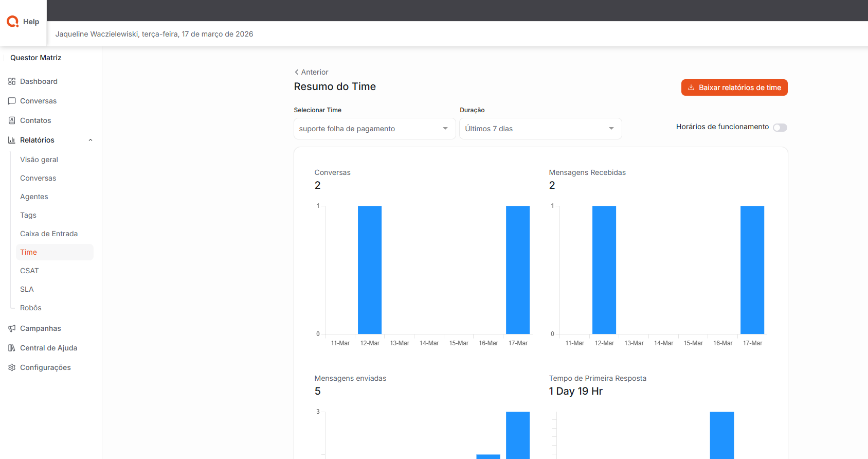
Task: Open the Selecionar Time dropdown
Action: pos(374,129)
